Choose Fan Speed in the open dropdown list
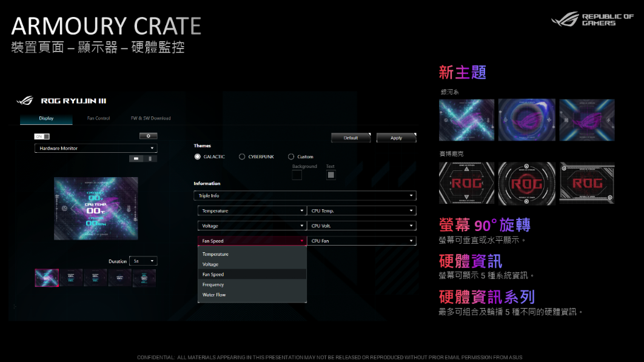Screen dimensions: 644x362 tap(252, 275)
